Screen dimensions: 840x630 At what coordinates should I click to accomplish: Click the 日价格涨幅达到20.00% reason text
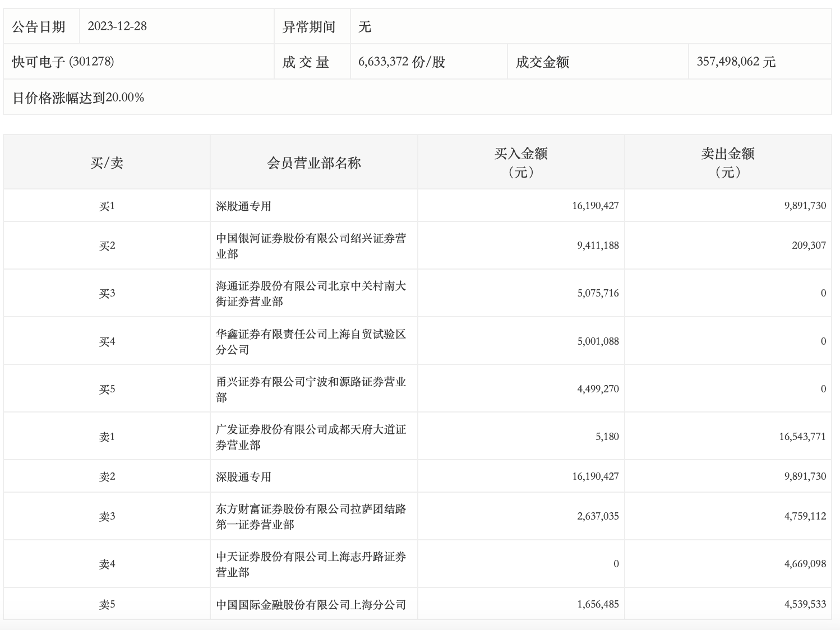79,98
